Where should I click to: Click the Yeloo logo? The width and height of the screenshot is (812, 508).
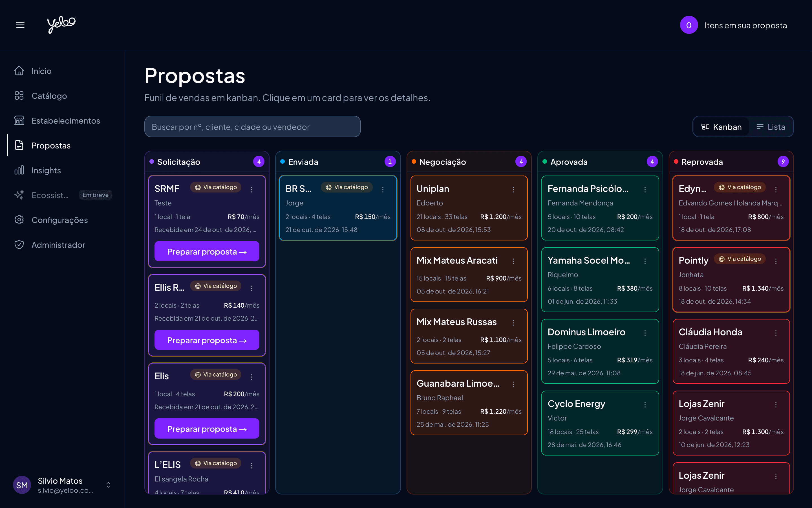tap(61, 25)
